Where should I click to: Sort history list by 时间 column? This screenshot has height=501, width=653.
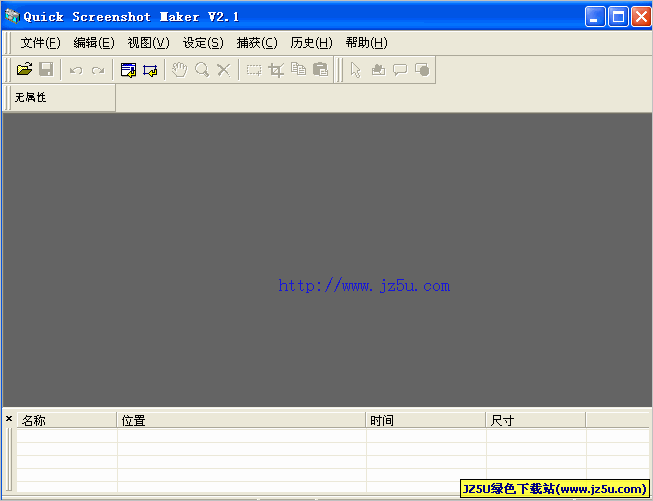click(426, 420)
